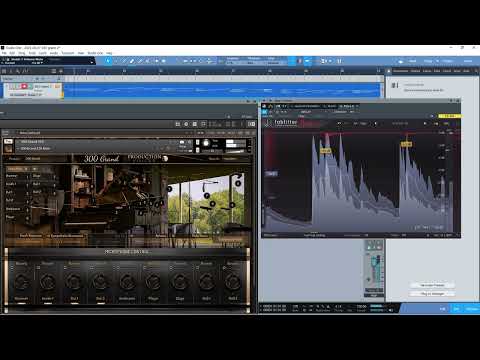Click the Kontakt panel layout icon at far right
This screenshot has height=360, width=480.
pos(252,124)
